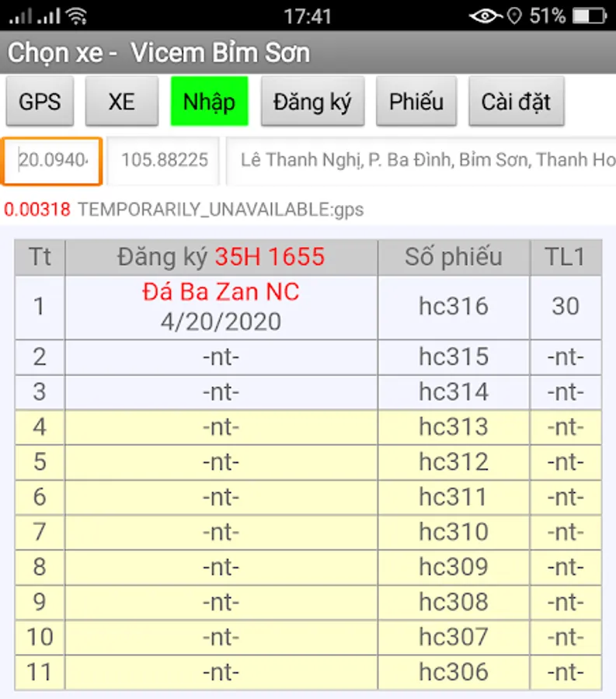Tap the battery icon in status bar

pyautogui.click(x=590, y=16)
